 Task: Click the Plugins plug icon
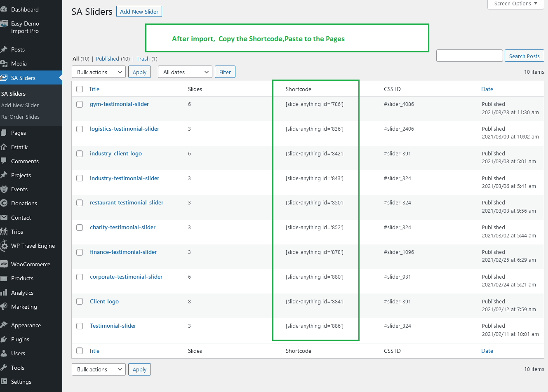4,339
